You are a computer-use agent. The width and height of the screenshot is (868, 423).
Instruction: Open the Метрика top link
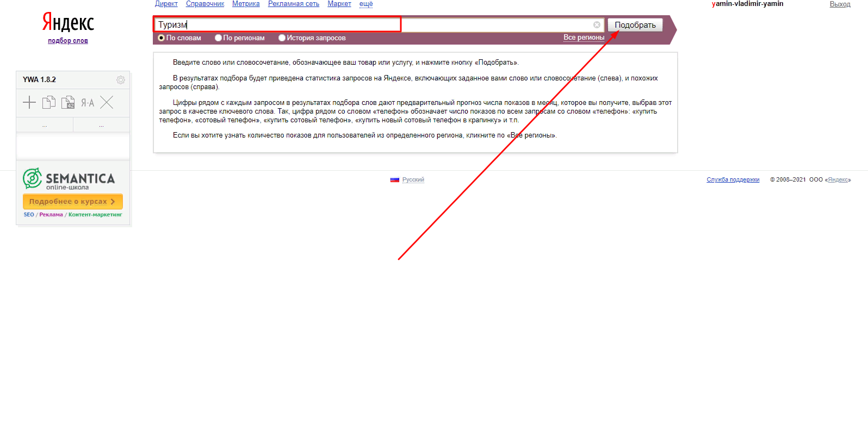246,4
